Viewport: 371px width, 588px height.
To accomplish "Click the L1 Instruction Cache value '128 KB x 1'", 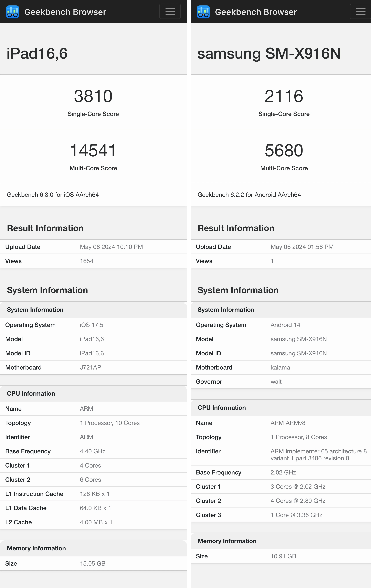I will pyautogui.click(x=95, y=494).
